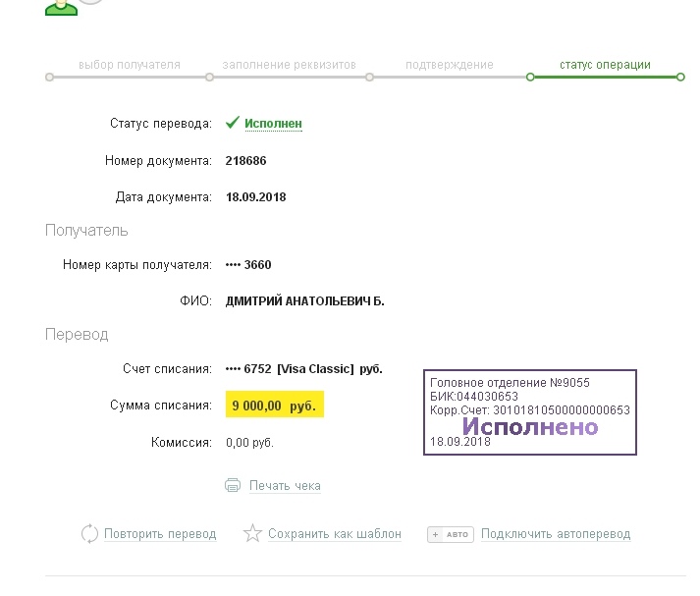Image resolution: width=700 pixels, height=596 pixels.
Task: Click document number 218686
Action: (x=246, y=160)
